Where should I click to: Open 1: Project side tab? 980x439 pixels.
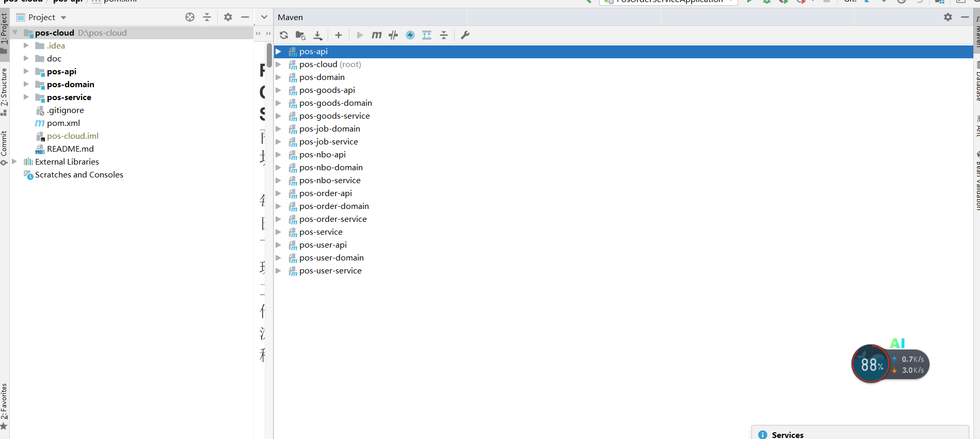tap(4, 34)
